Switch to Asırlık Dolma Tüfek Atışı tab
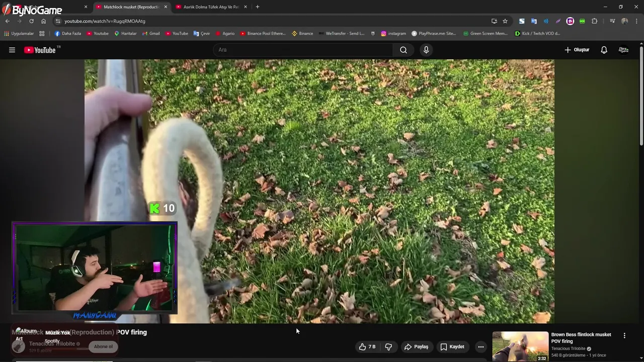The image size is (644, 362). coord(210,7)
